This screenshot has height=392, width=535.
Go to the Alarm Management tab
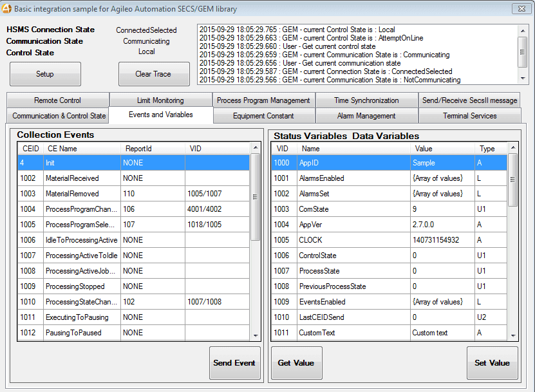point(366,116)
